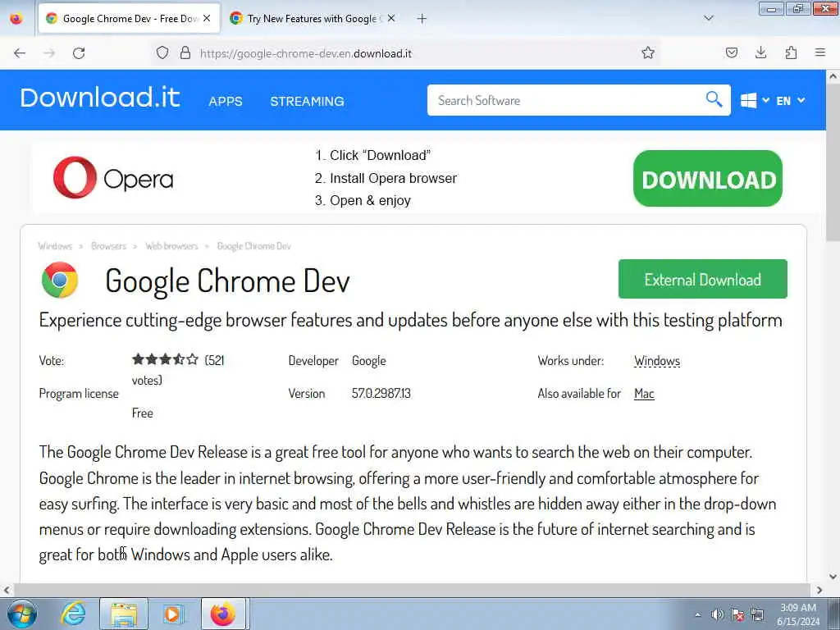Click the Firefox taskbar button
This screenshot has width=840, height=630.
click(223, 614)
